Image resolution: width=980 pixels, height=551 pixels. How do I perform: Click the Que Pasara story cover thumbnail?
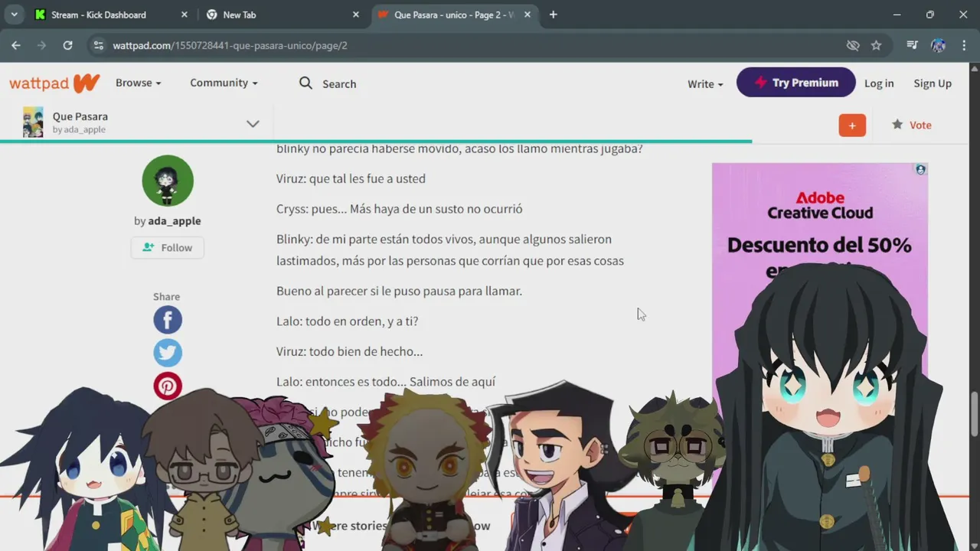(x=33, y=122)
